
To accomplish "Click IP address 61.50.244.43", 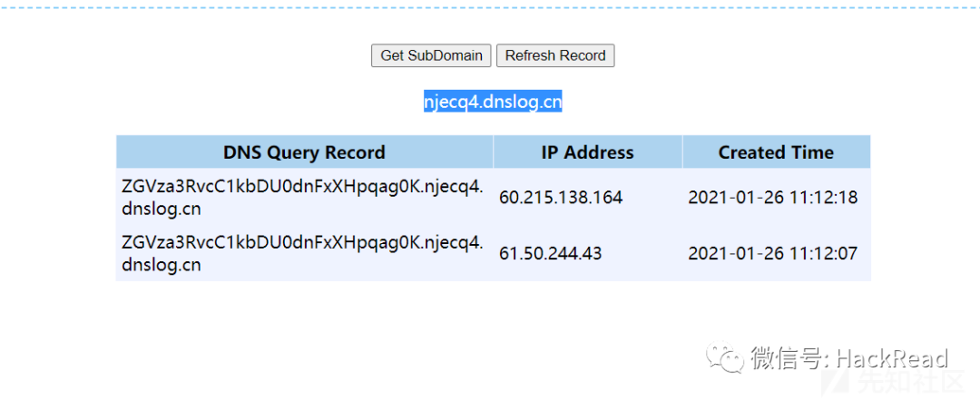I will coord(550,254).
